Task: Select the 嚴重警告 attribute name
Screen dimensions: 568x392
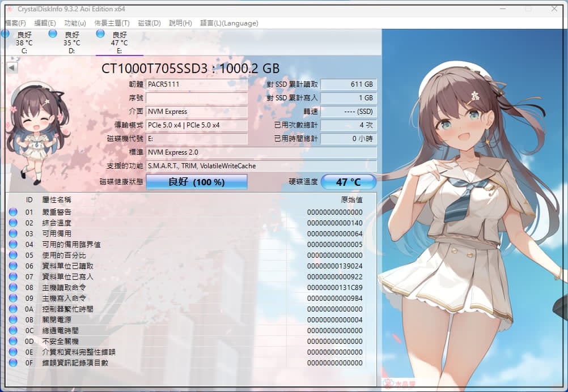Action: click(57, 212)
